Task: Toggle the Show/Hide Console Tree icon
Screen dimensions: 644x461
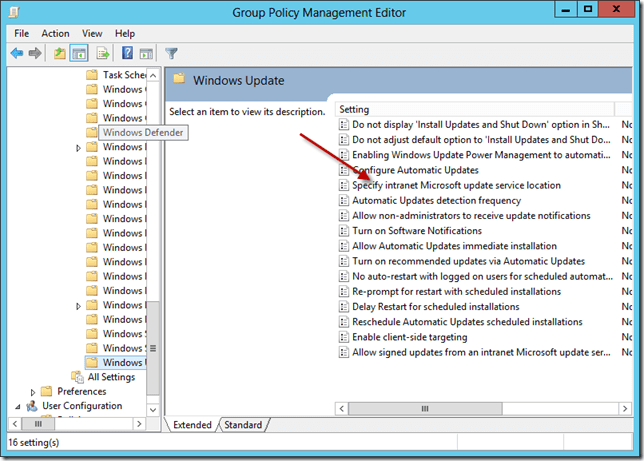Action: tap(78, 53)
